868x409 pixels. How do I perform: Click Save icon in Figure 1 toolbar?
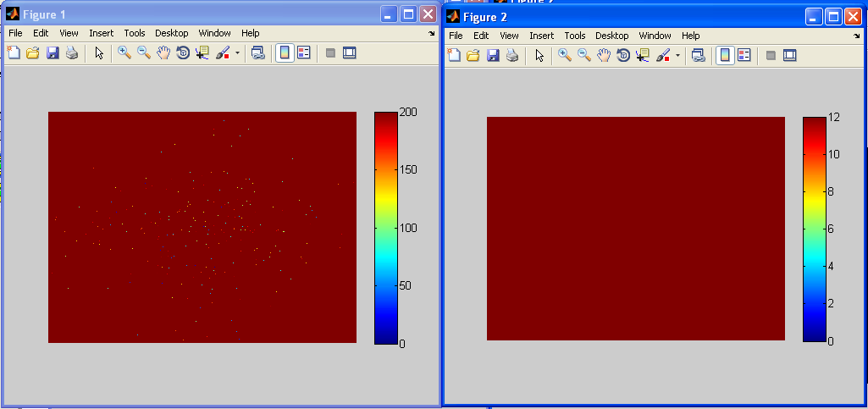53,53
